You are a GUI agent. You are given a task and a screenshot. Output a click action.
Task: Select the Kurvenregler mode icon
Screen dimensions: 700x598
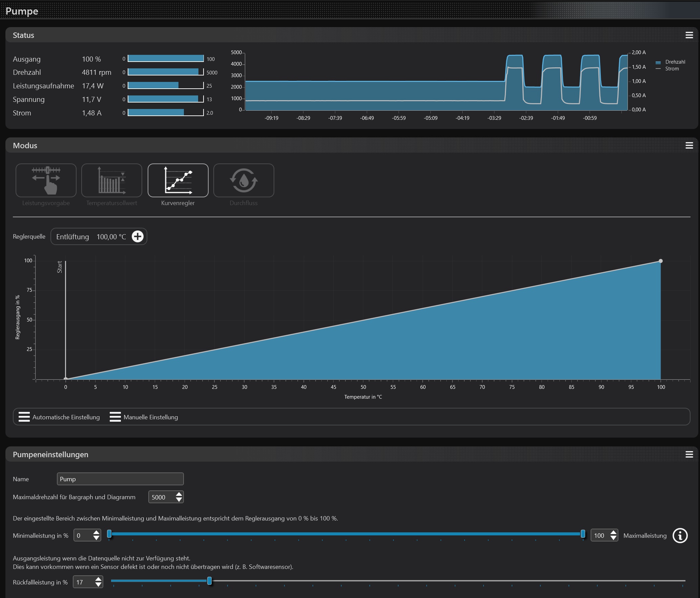point(178,180)
